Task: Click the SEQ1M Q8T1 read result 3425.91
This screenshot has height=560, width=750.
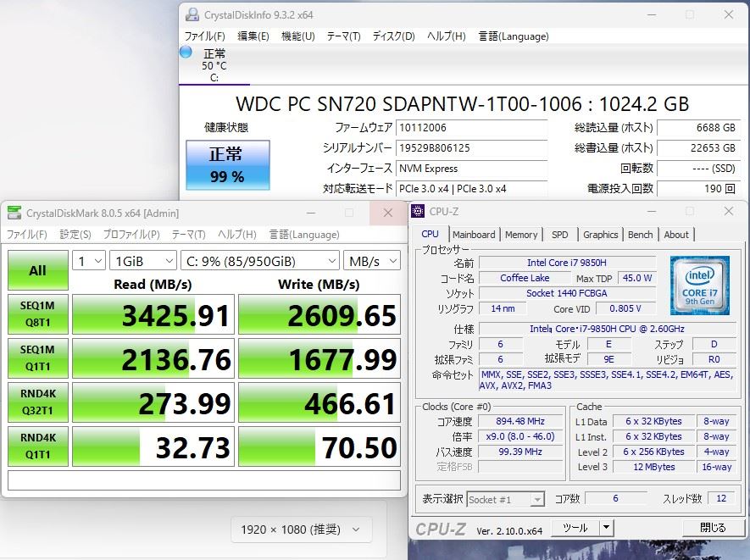Action: pos(153,314)
